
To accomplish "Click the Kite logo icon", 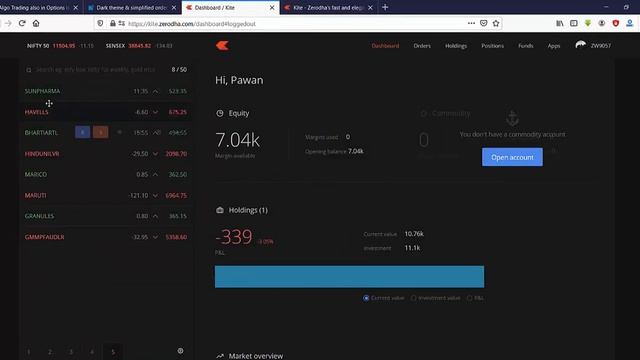I will pos(222,46).
